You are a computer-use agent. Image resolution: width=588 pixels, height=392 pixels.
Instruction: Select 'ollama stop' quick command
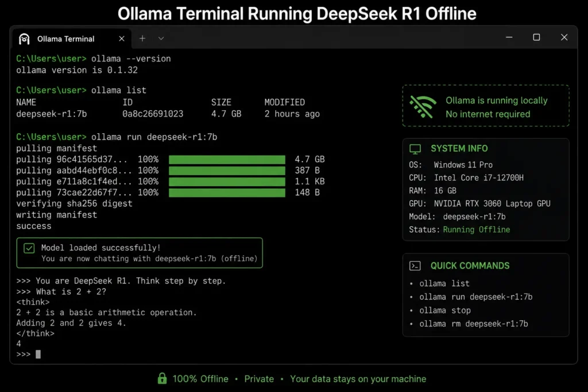tap(445, 311)
